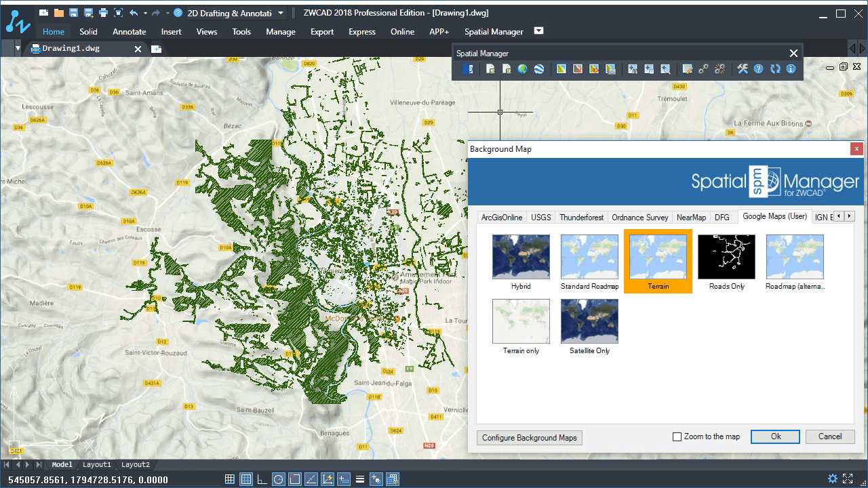Click the Export icon in Spatial Manager toolbar
868x488 pixels.
tap(507, 69)
